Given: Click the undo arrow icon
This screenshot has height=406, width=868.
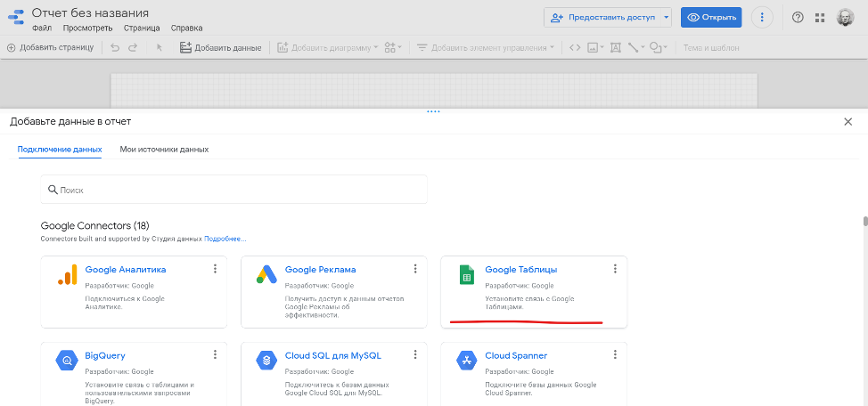Looking at the screenshot, I should click(x=115, y=48).
